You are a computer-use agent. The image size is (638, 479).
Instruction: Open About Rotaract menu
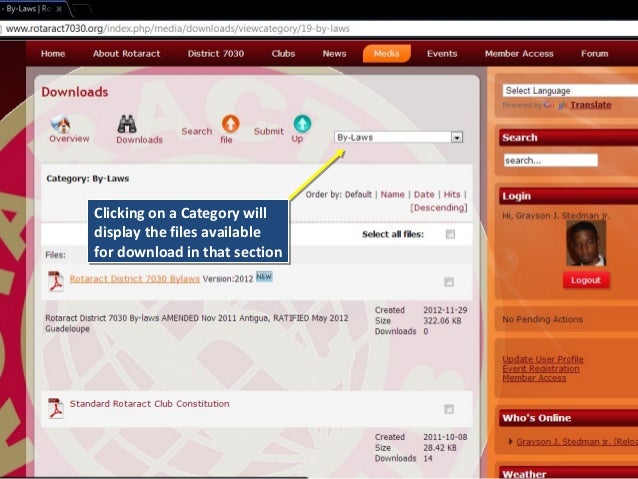coord(127,54)
